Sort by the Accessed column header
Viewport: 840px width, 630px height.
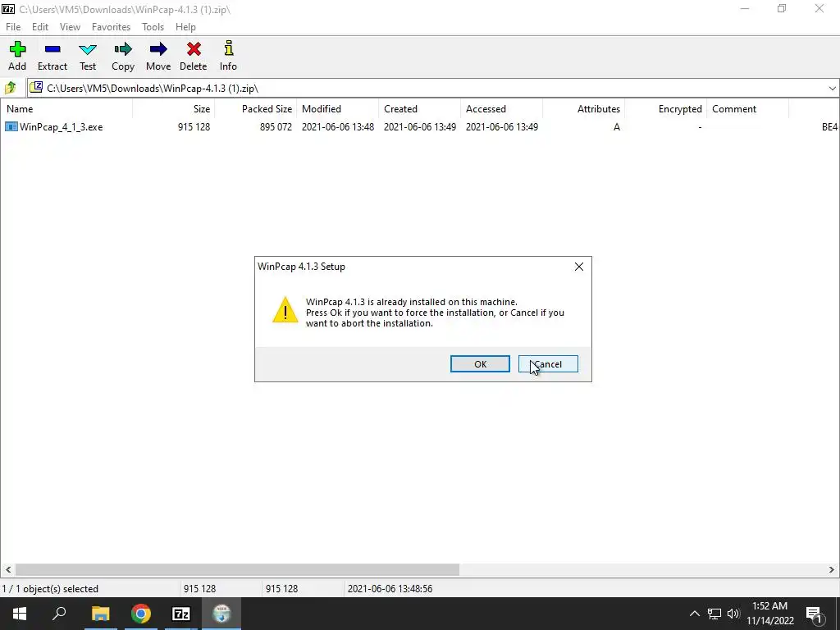[501, 109]
